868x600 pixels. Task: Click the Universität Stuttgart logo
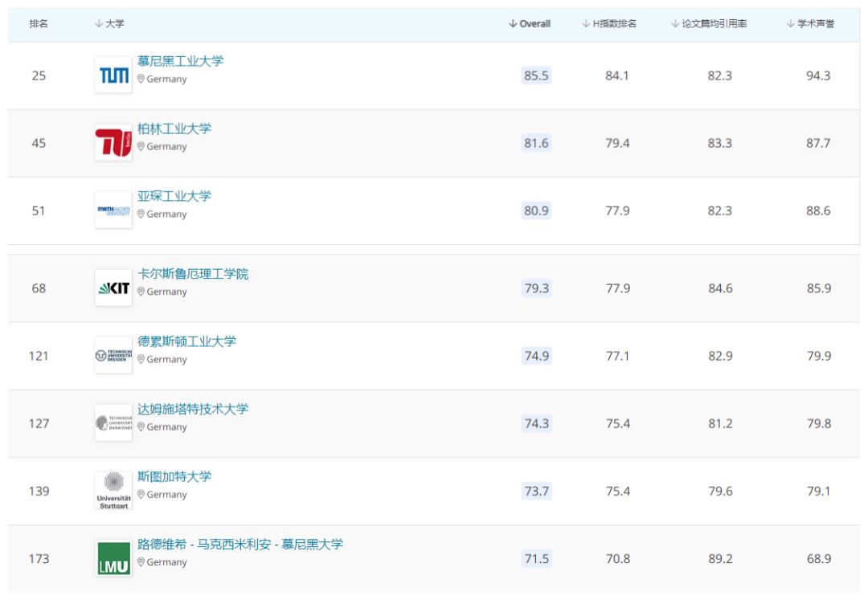113,491
